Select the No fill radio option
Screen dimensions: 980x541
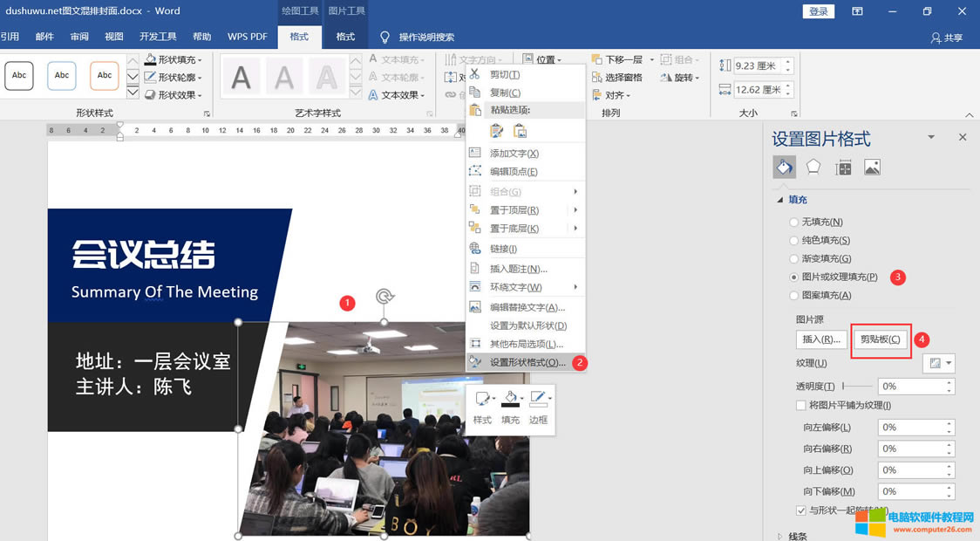pos(793,222)
